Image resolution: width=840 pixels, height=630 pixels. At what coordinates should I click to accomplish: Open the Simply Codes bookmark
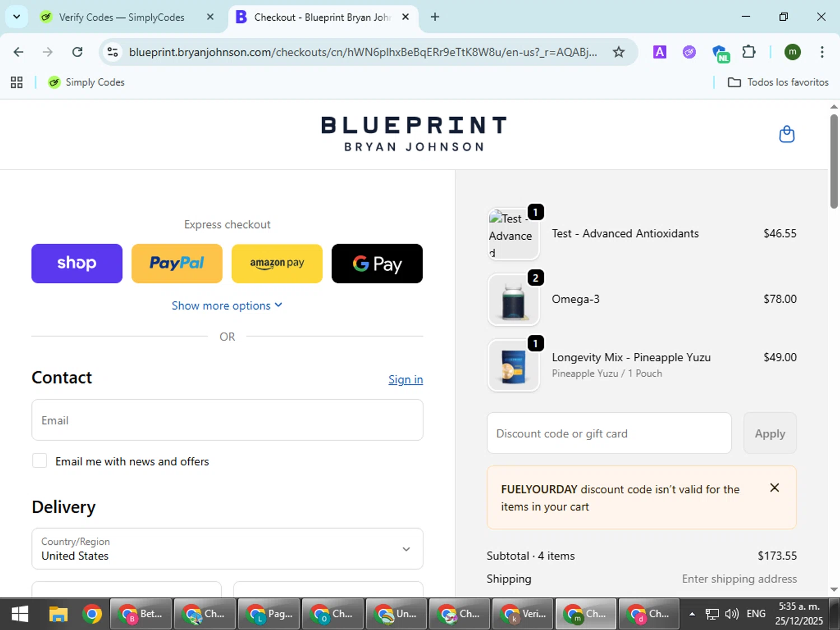click(x=86, y=82)
